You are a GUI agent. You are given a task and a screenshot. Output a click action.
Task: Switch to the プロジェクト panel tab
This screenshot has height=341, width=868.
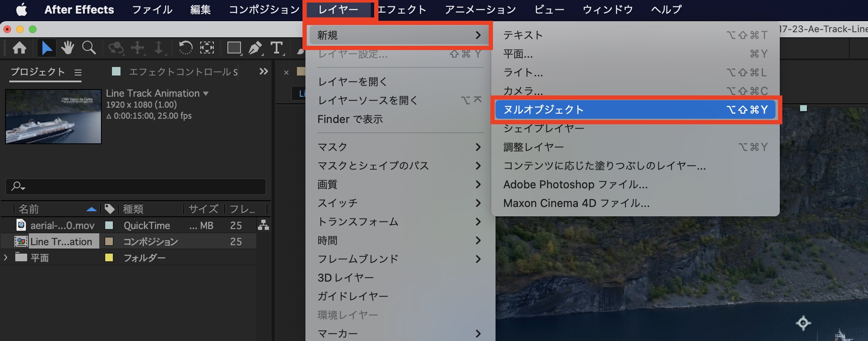click(38, 72)
